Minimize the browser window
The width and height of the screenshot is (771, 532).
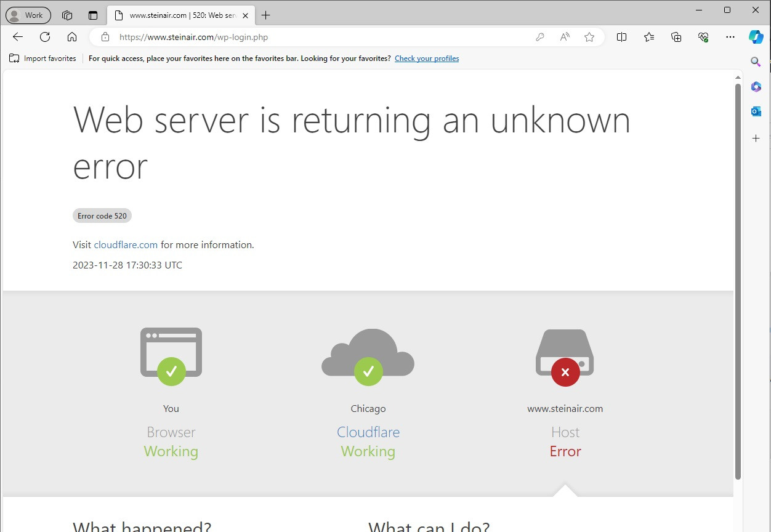699,10
